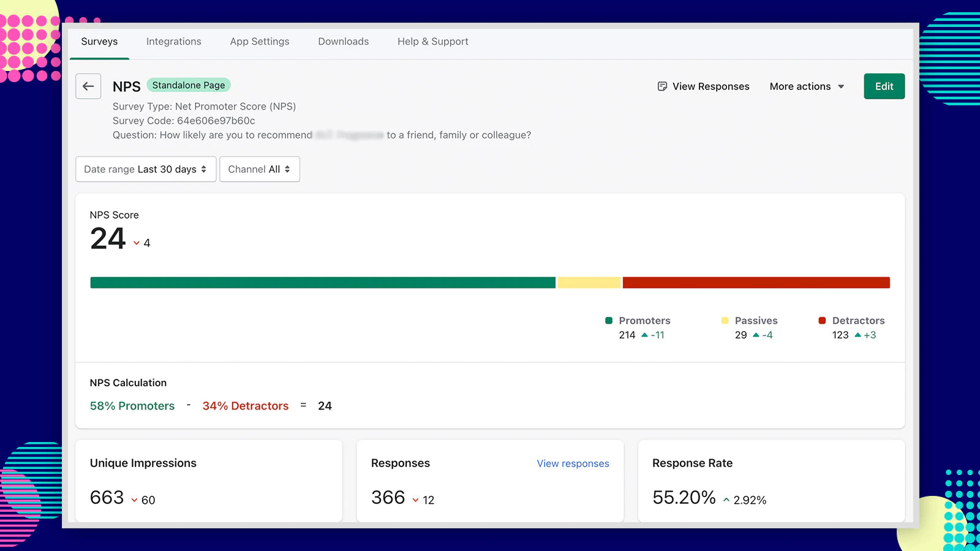
Task: Click the back arrow next to NPS
Action: [88, 86]
